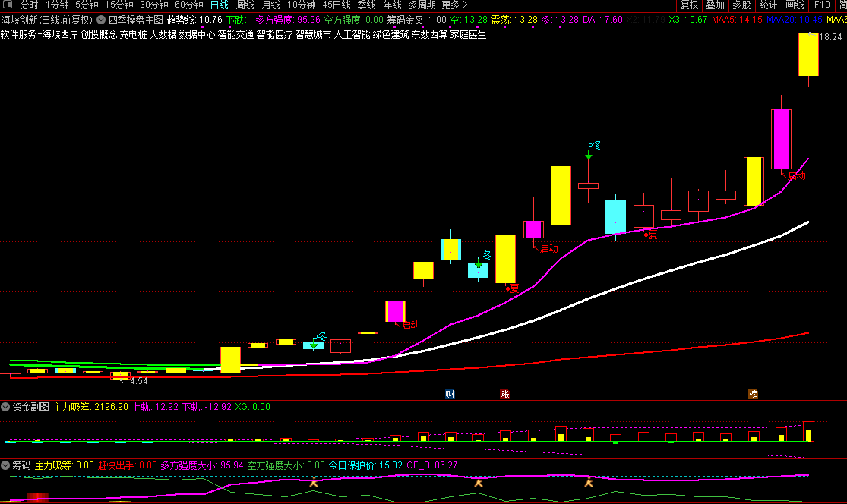Screen dimensions: 847x504
Task: Click the DA 17.60 readout
Action: point(602,20)
